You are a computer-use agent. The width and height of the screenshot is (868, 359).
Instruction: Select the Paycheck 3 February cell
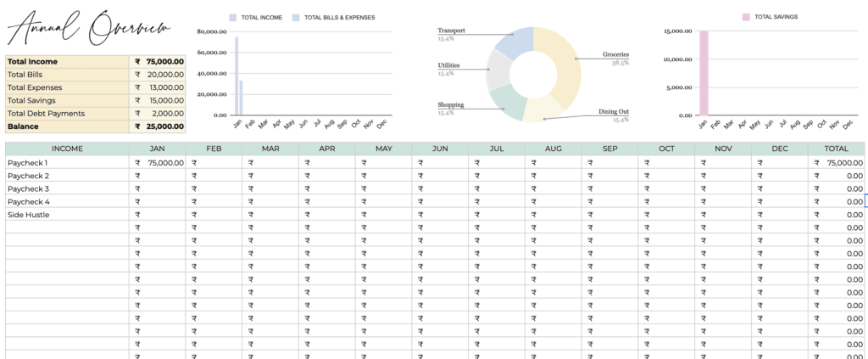tap(214, 188)
